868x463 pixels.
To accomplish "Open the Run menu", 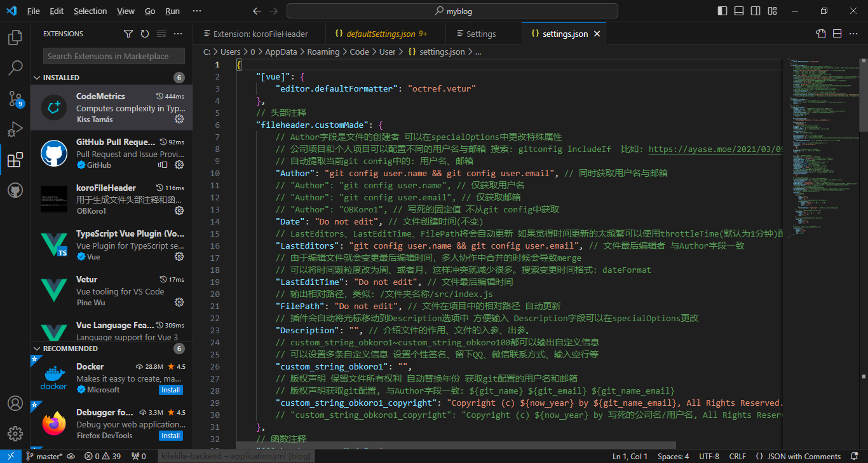I will (172, 11).
